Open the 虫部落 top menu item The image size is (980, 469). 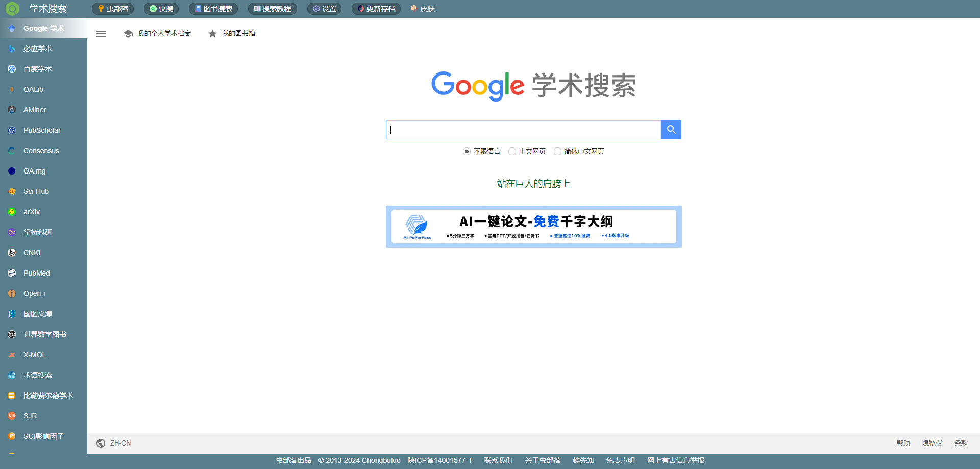(x=113, y=9)
